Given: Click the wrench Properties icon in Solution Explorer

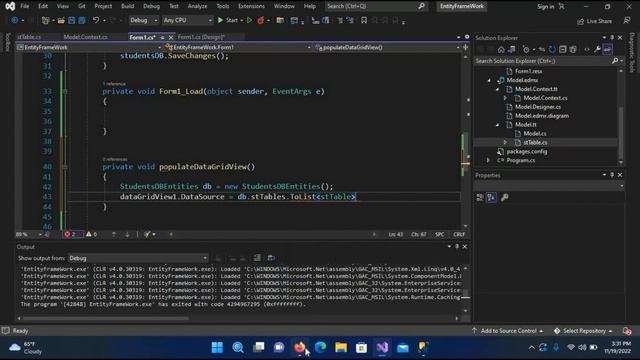Looking at the screenshot, I should click(597, 49).
